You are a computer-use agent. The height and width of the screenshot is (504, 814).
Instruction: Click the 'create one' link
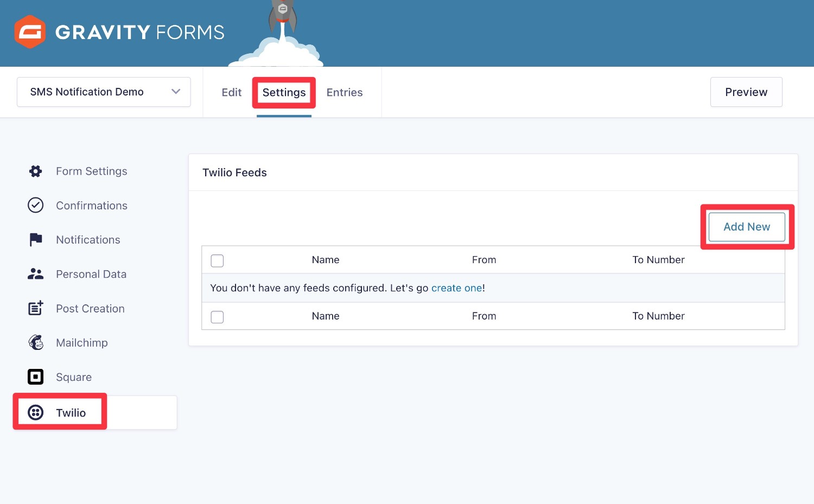[x=456, y=288]
